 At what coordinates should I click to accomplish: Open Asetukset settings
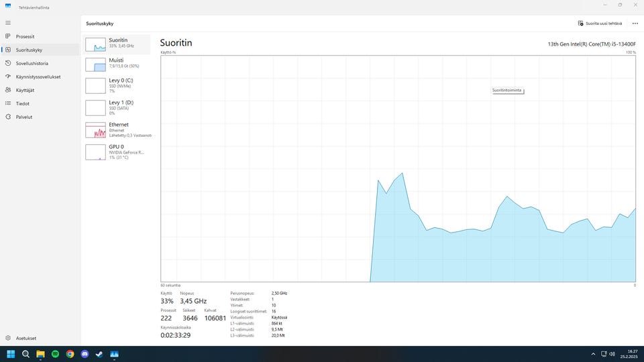40,338
